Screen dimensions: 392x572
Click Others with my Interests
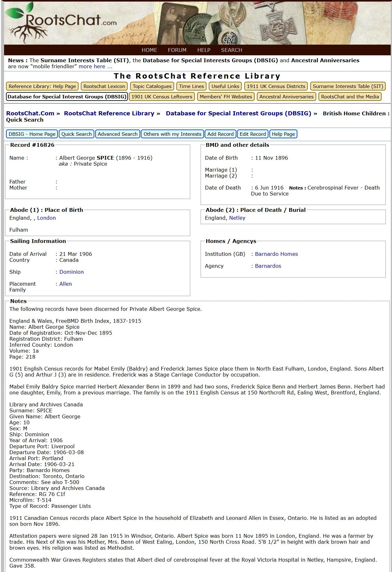[x=172, y=134]
